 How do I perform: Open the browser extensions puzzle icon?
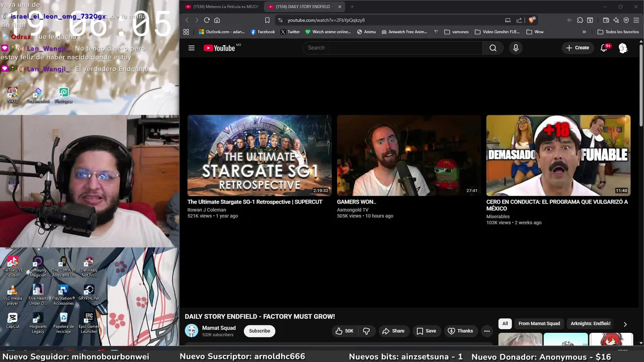click(580, 20)
